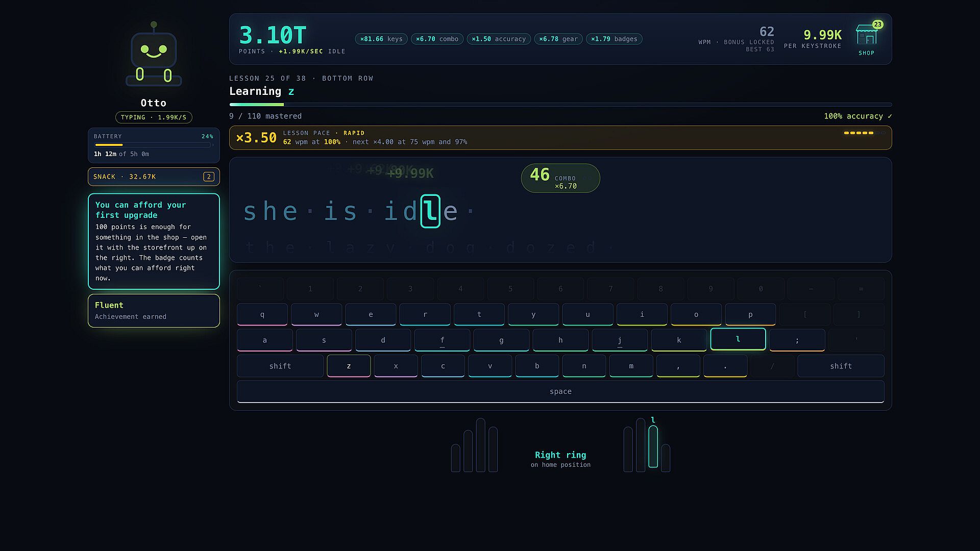
Task: Click the '100% accuracy ✓' label
Action: tap(858, 116)
